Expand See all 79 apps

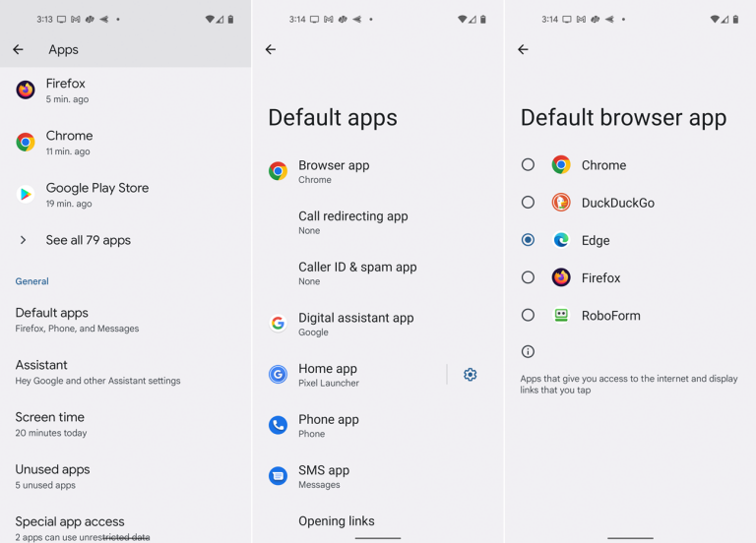point(88,240)
